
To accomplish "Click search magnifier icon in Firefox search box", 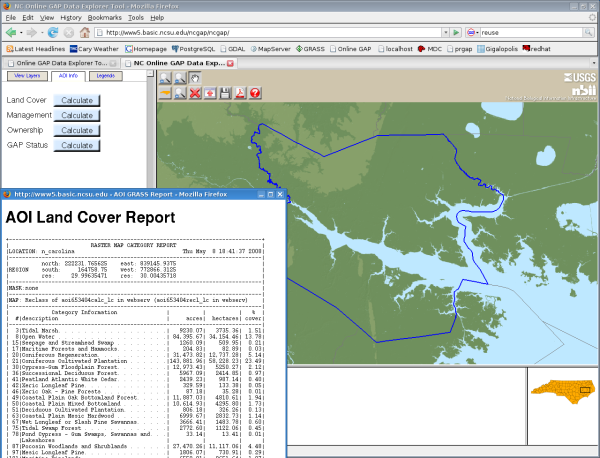I will tap(588, 33).
